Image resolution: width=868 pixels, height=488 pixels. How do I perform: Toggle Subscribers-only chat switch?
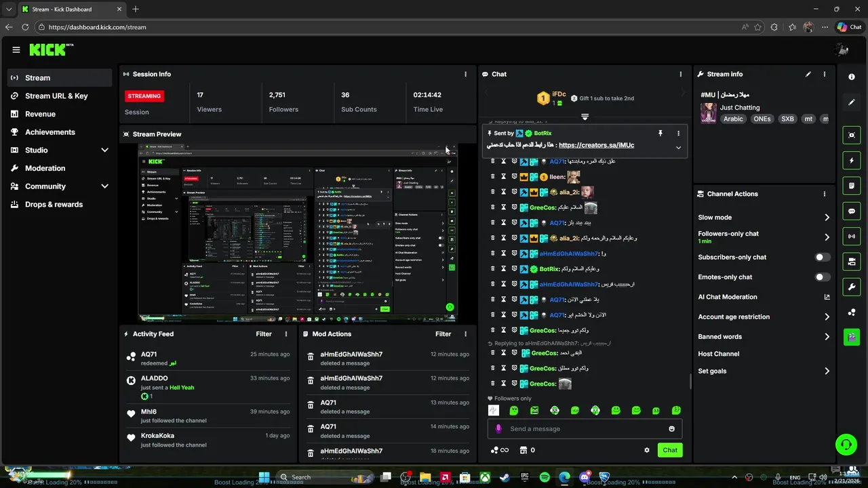coord(822,257)
